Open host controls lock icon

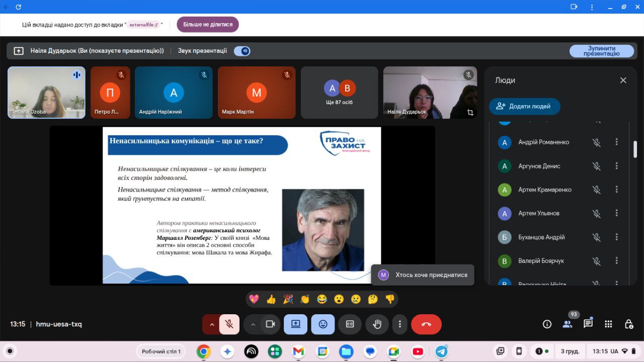(628, 324)
